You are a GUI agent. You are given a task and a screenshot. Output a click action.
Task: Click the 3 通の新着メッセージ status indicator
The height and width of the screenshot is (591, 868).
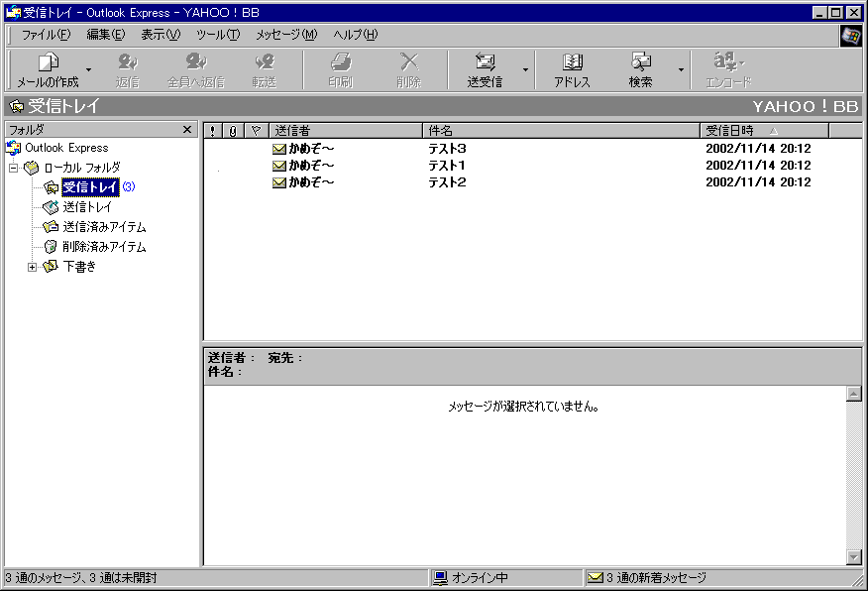tap(647, 578)
